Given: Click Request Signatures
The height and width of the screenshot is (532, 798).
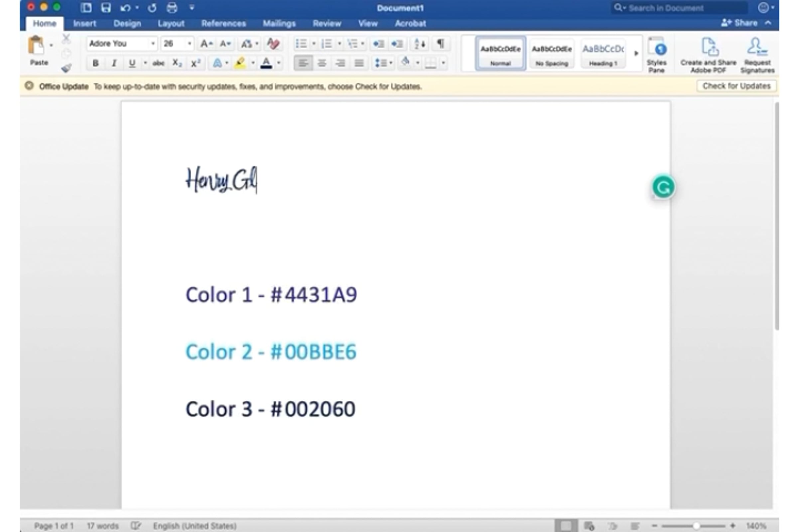Looking at the screenshot, I should (757, 55).
